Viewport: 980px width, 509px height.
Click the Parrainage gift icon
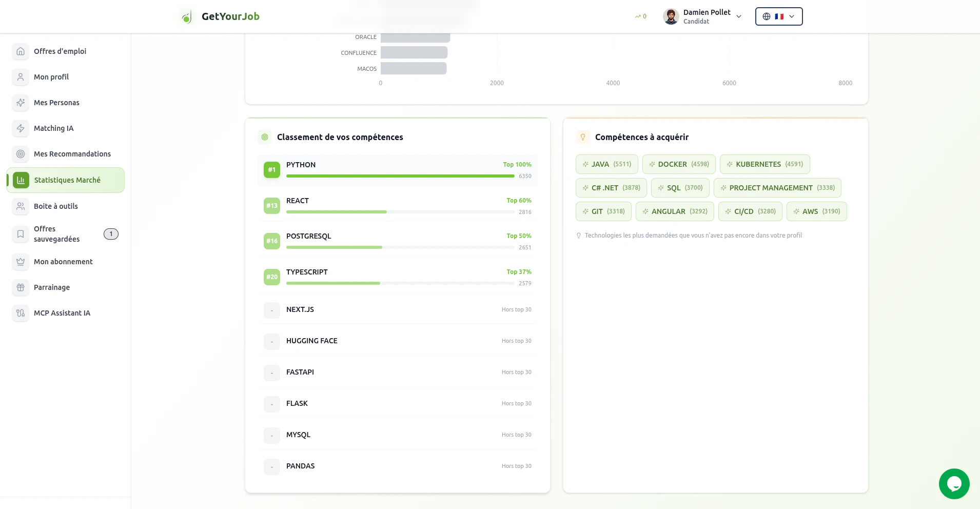tap(21, 287)
